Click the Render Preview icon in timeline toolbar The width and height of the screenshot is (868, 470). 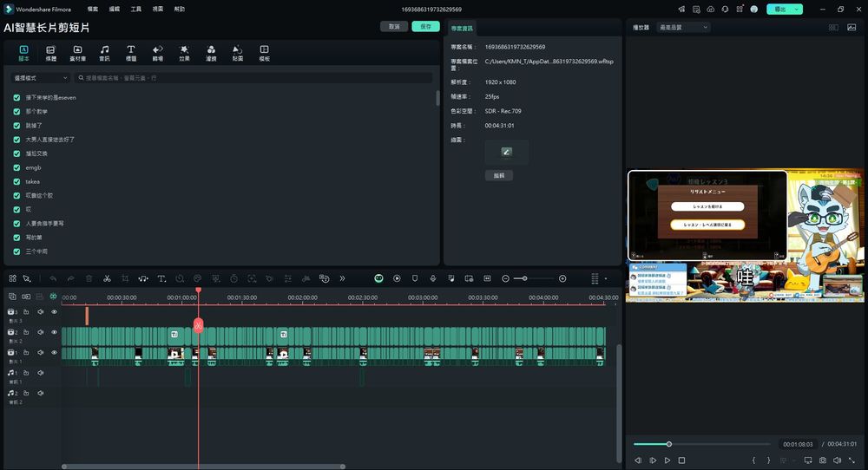pyautogui.click(x=397, y=278)
